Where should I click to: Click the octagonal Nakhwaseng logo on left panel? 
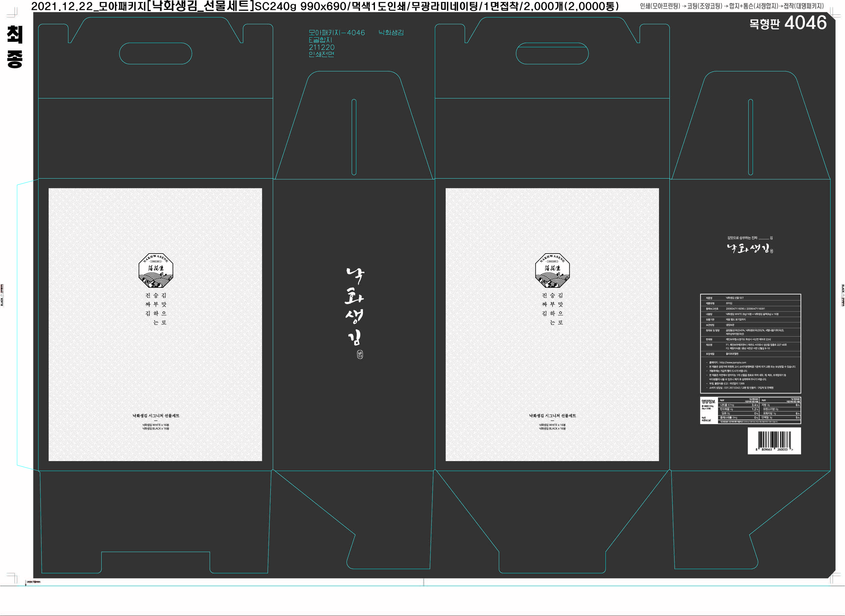point(156,270)
